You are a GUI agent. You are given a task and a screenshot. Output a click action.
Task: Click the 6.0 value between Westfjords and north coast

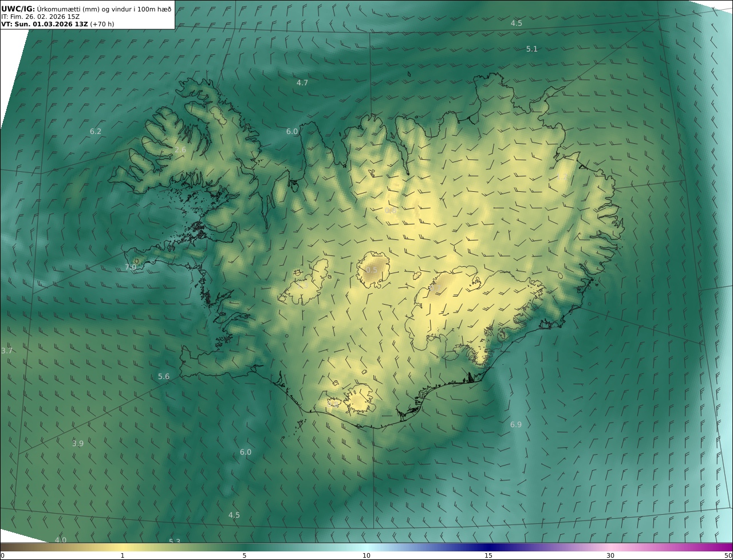pos(292,132)
